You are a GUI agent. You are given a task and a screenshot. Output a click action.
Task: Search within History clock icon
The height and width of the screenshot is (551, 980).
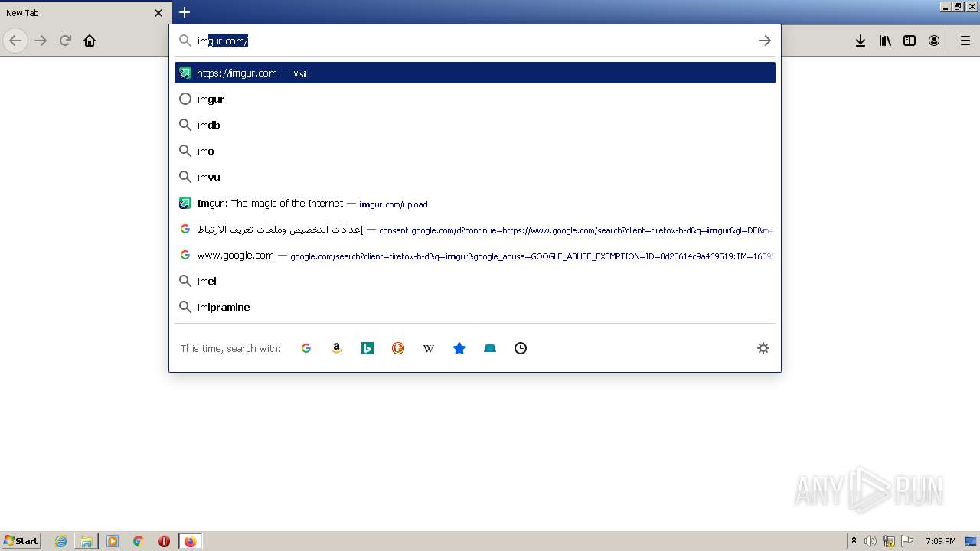click(x=521, y=348)
